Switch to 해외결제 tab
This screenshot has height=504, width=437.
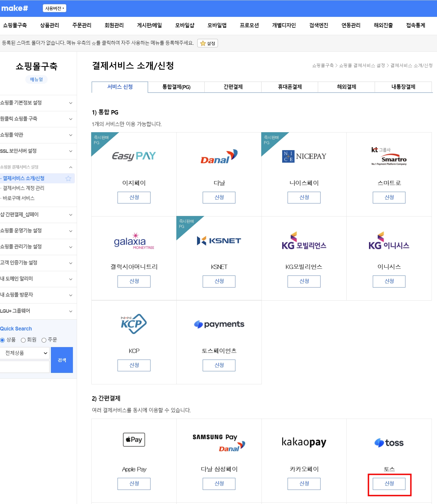[346, 87]
